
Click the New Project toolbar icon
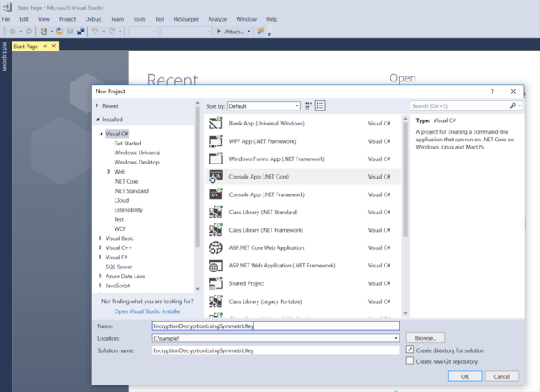click(x=43, y=32)
